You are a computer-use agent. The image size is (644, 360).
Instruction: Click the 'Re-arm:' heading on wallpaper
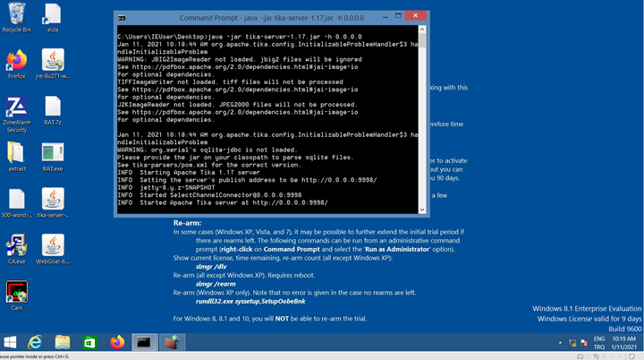[187, 223]
